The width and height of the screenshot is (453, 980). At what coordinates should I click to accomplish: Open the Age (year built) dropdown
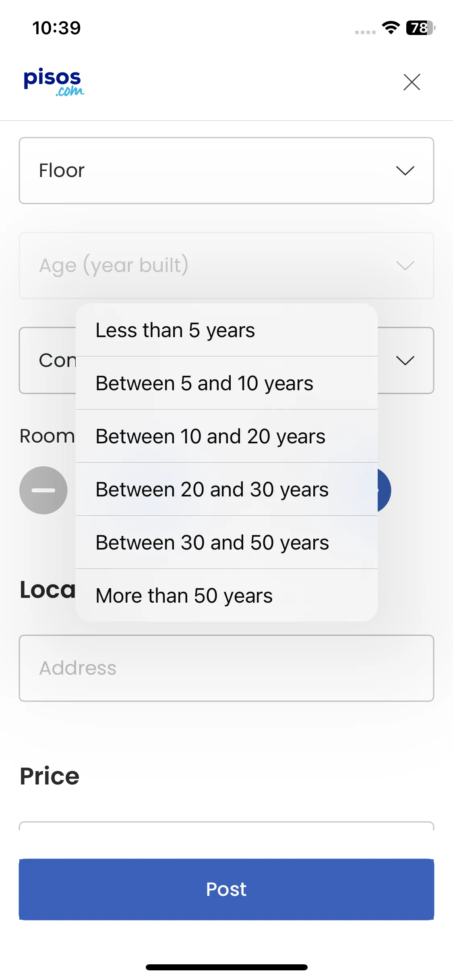pyautogui.click(x=226, y=266)
